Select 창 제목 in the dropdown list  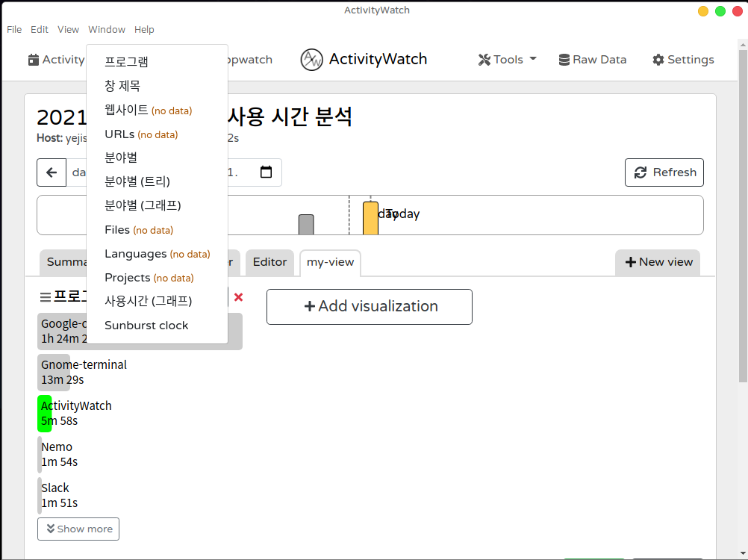pos(122,86)
